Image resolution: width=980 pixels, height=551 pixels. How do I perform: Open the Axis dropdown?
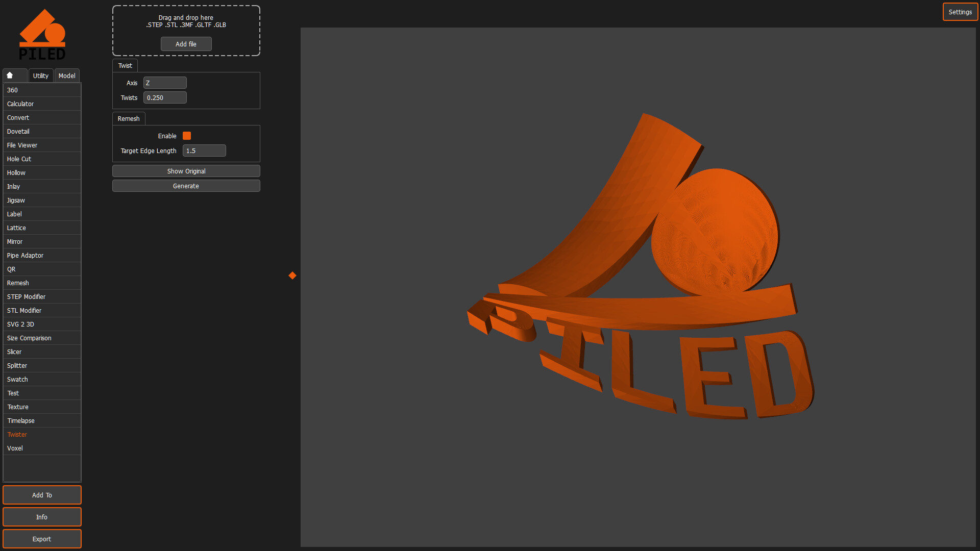click(165, 83)
